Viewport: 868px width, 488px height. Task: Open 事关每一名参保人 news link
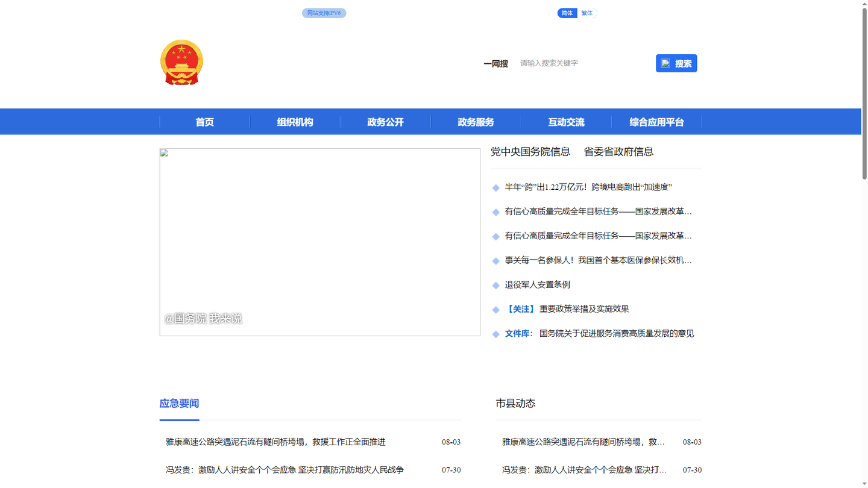pyautogui.click(x=599, y=260)
